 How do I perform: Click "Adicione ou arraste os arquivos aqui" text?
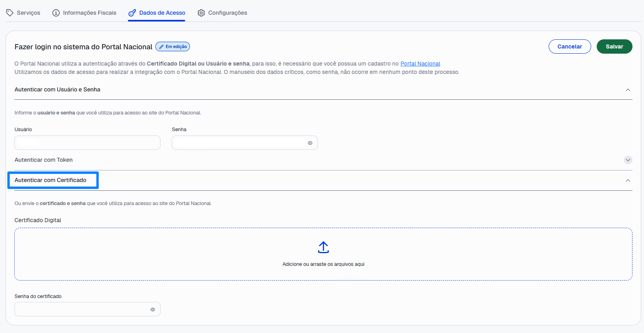click(x=323, y=264)
